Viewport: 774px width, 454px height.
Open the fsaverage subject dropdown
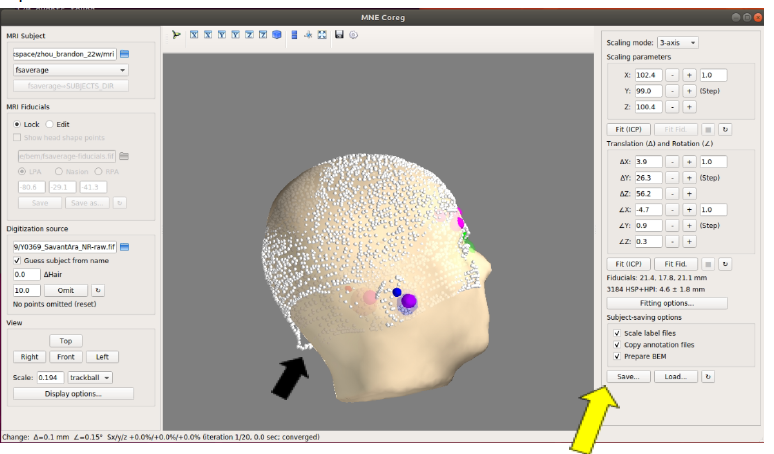tap(71, 70)
